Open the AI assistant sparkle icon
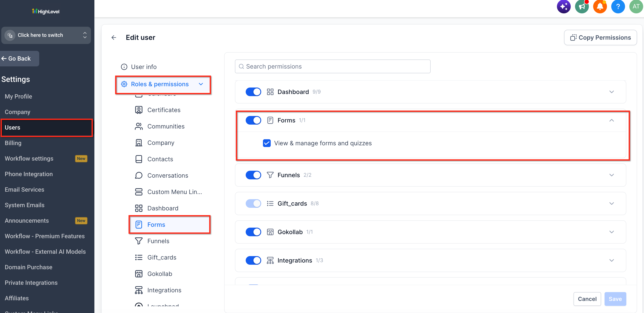 pyautogui.click(x=563, y=6)
